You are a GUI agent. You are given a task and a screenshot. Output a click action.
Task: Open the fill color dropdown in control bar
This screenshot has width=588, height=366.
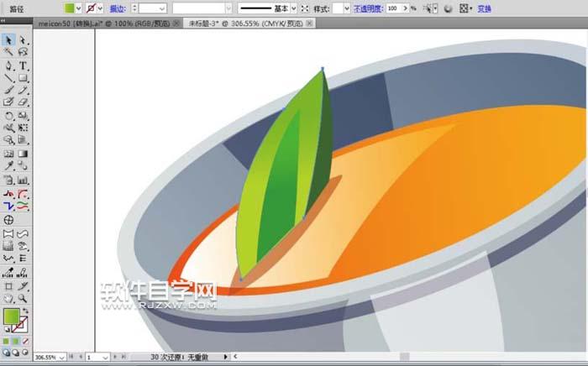click(78, 8)
